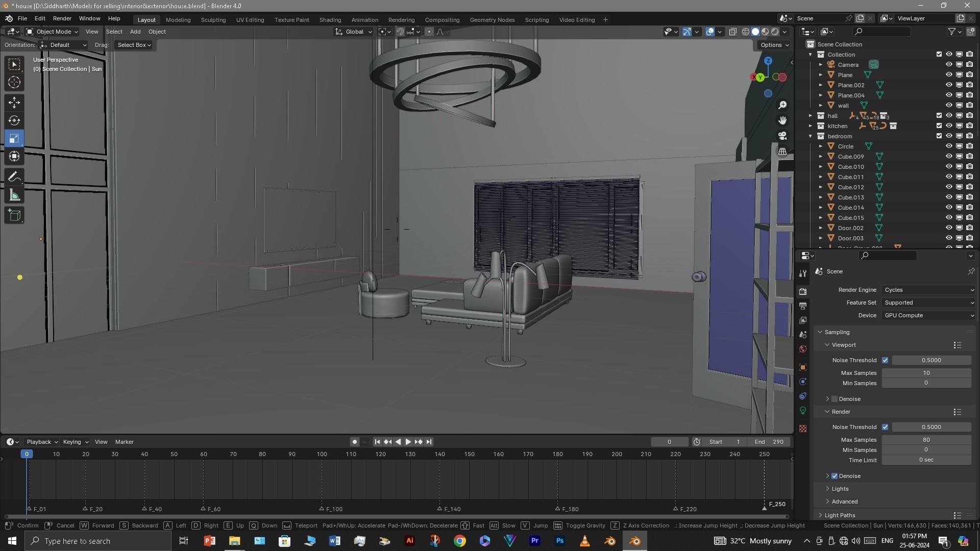Image resolution: width=980 pixels, height=551 pixels.
Task: Pick the Annotate pencil tool
Action: (x=14, y=177)
